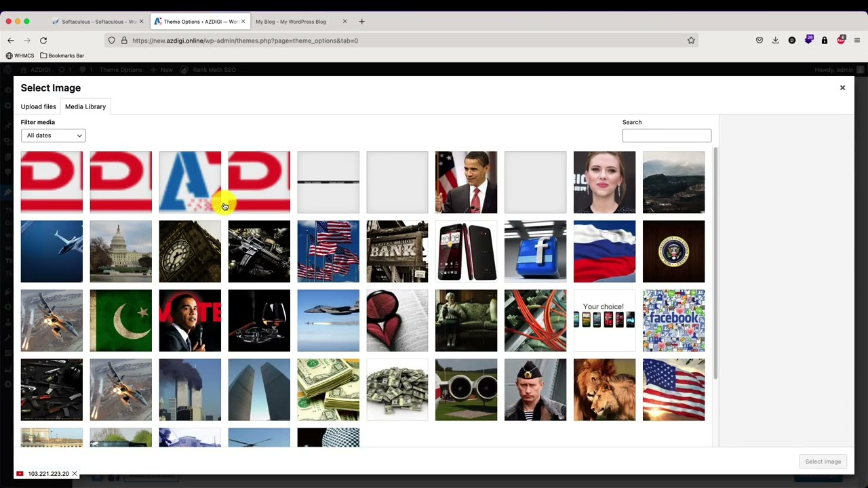The width and height of the screenshot is (868, 488).
Task: Select the Obama VOTE thumbnail
Action: tap(190, 321)
